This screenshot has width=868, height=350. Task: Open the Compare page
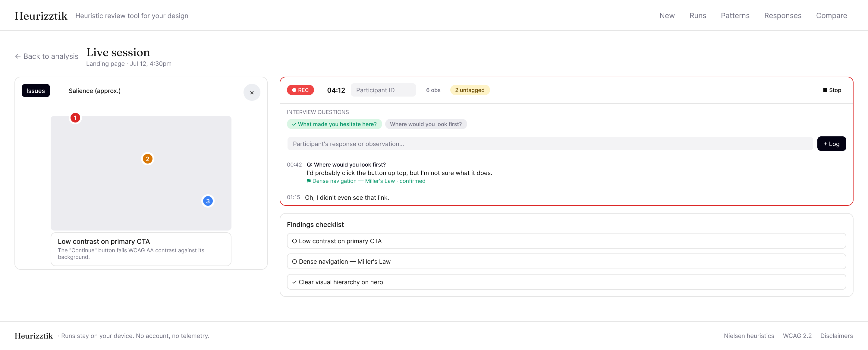(x=831, y=15)
